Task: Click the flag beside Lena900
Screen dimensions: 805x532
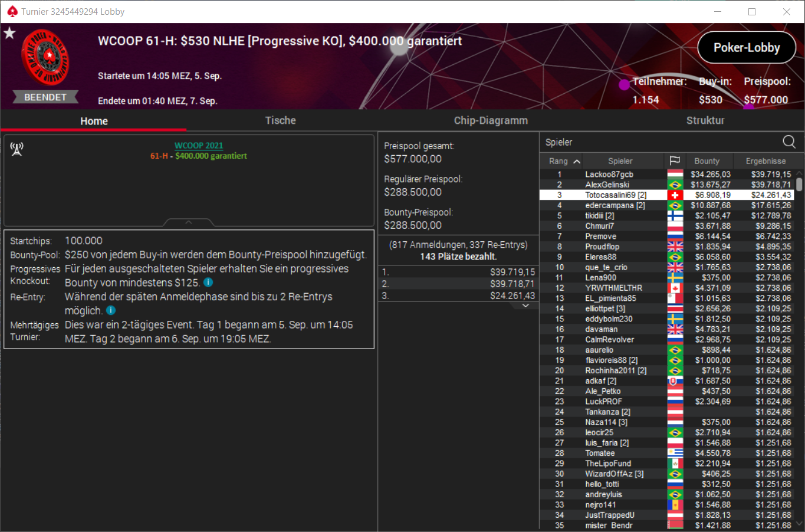Action: pyautogui.click(x=675, y=278)
